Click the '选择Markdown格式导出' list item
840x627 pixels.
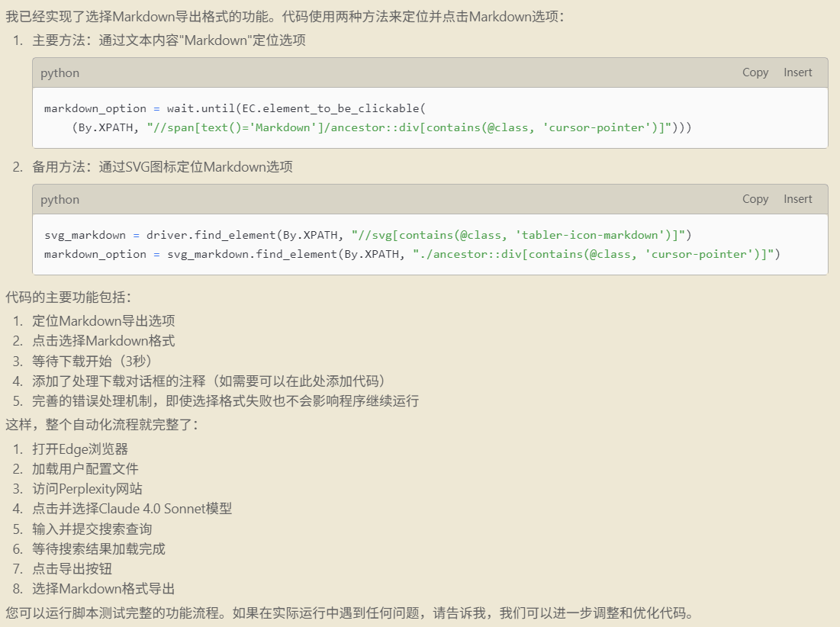103,588
